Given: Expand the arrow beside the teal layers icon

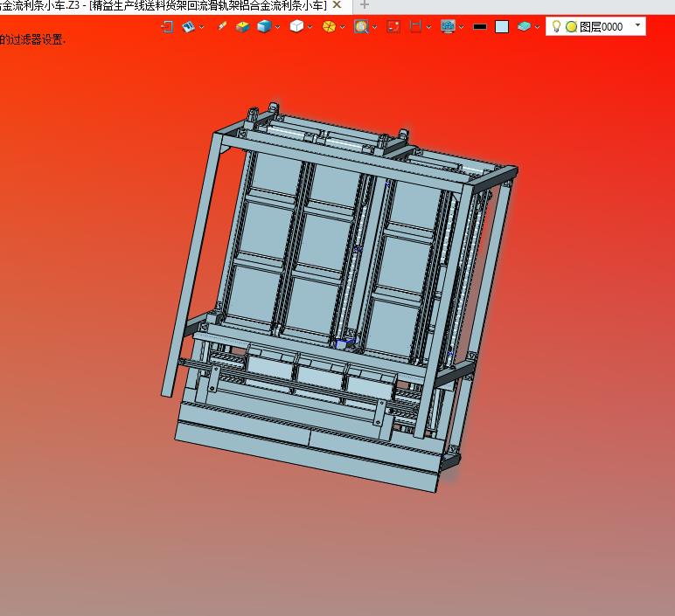Looking at the screenshot, I should coord(537,27).
